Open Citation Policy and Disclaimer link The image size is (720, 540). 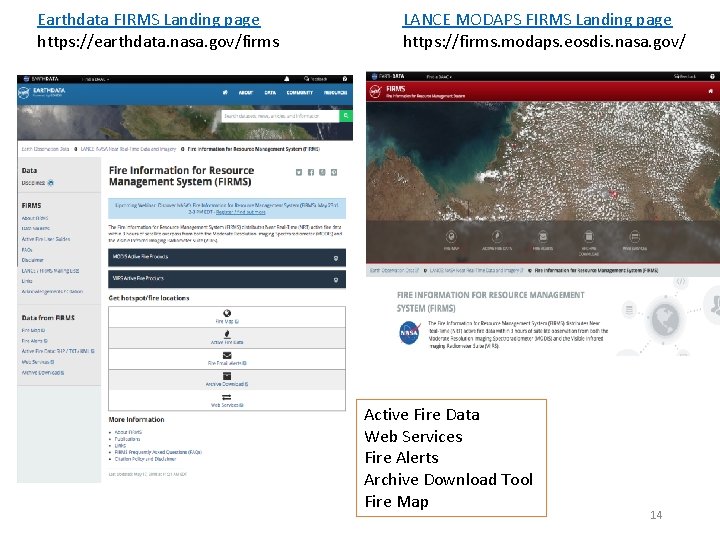(x=145, y=459)
